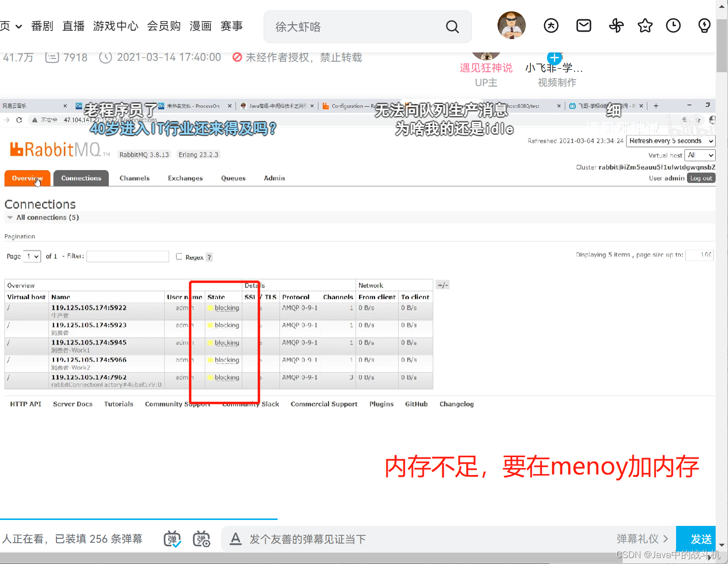The width and height of the screenshot is (728, 564).
Task: Click the search magnifier icon in the header
Action: [x=452, y=27]
